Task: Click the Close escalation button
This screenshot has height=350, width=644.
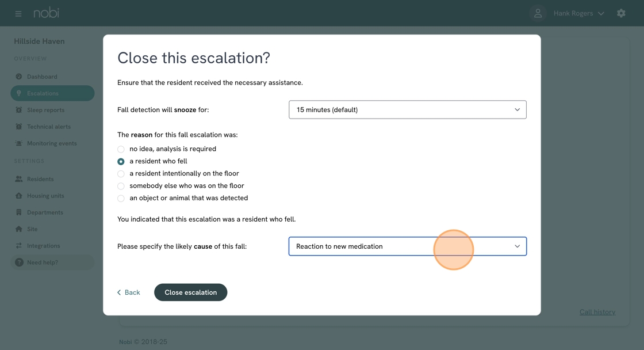Action: [190, 292]
